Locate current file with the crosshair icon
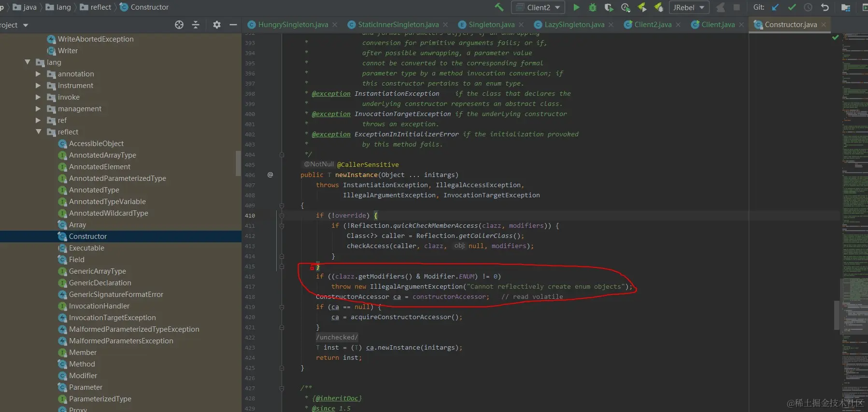868x412 pixels. [x=179, y=25]
